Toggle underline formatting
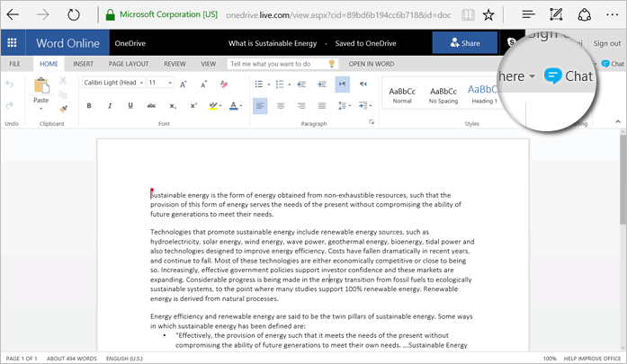 [x=130, y=106]
